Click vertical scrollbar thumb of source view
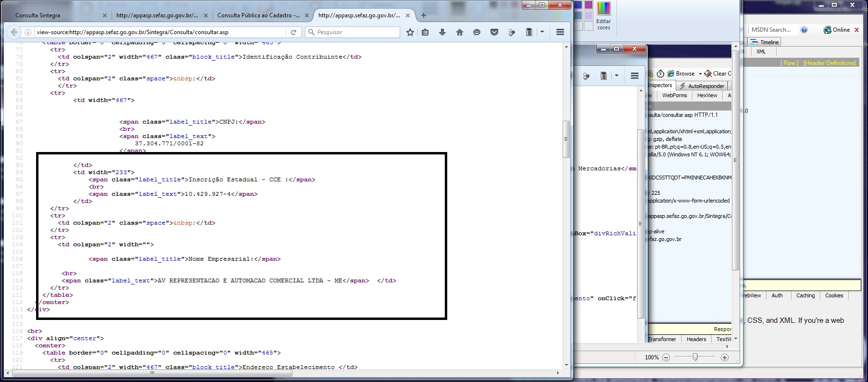Screen dimensions: 868x382 pyautogui.click(x=566, y=139)
